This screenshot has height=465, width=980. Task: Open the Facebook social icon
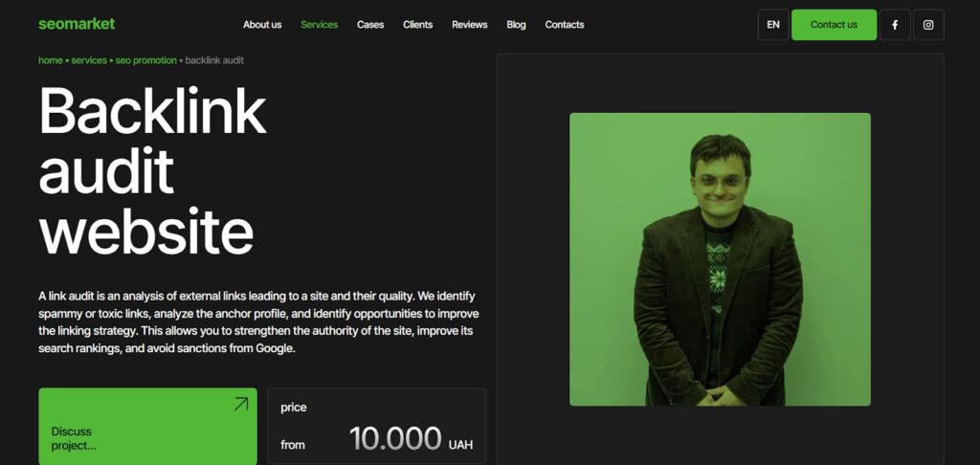[895, 25]
